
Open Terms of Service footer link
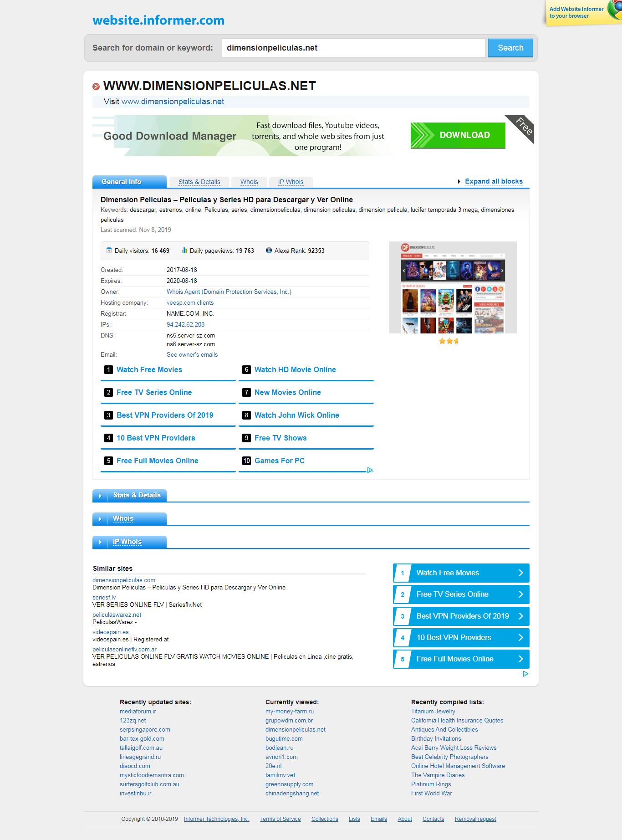coord(280,819)
